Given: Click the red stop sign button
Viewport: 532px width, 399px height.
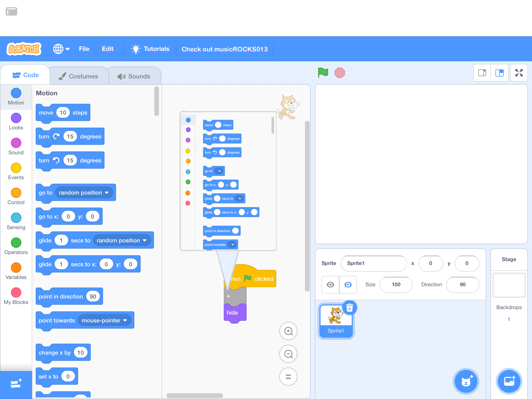Looking at the screenshot, I should (340, 73).
